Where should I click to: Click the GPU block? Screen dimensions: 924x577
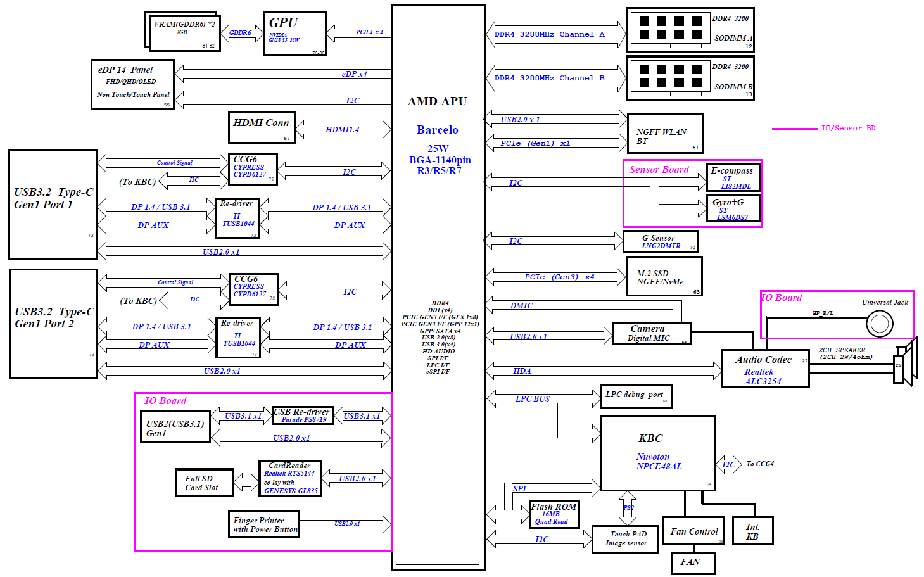tap(294, 34)
